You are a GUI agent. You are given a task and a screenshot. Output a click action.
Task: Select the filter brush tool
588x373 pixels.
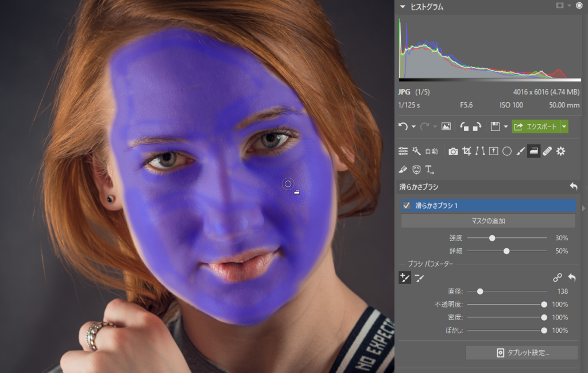point(520,151)
